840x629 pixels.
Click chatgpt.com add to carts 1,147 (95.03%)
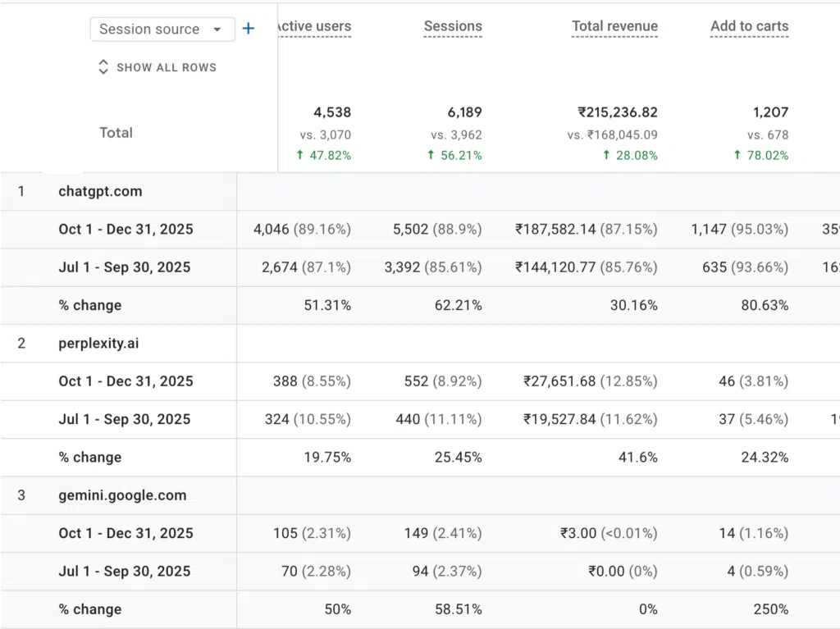tap(739, 230)
